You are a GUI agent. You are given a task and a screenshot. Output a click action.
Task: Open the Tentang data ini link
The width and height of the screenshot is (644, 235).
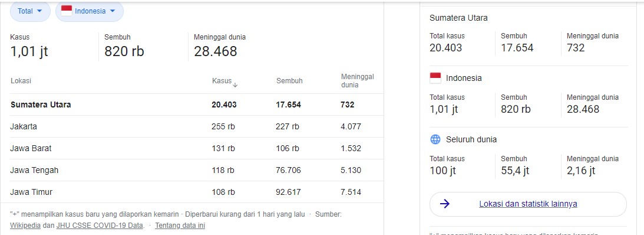point(180,225)
